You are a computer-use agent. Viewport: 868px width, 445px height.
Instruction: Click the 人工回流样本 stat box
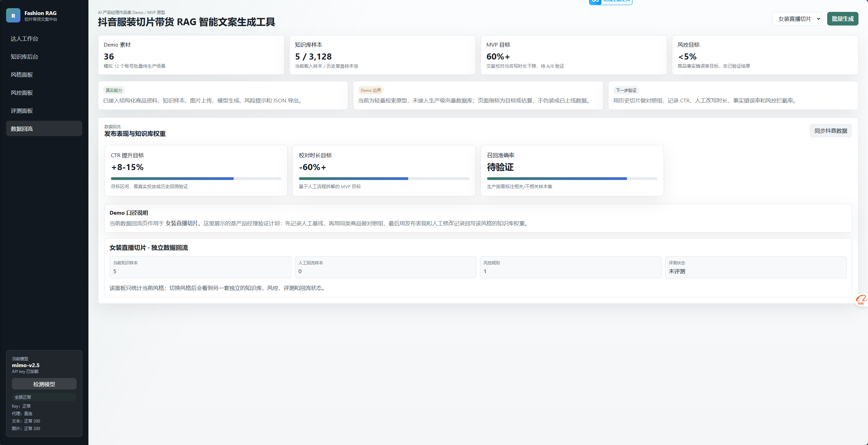pyautogui.click(x=385, y=267)
